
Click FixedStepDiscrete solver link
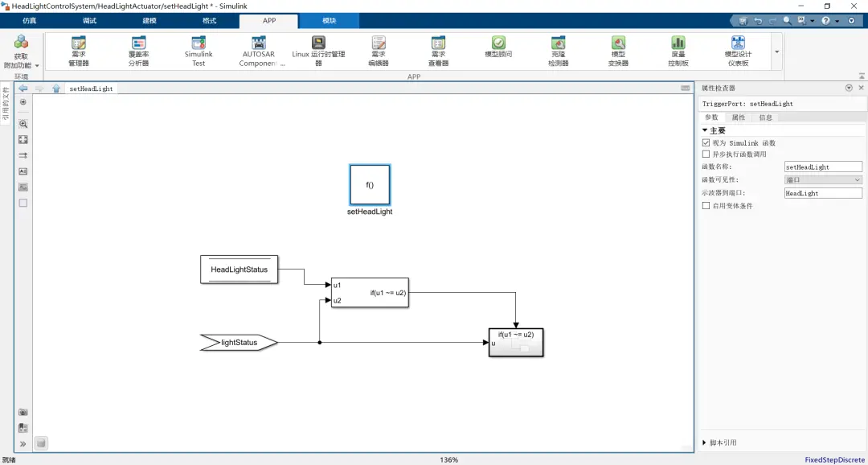point(836,460)
